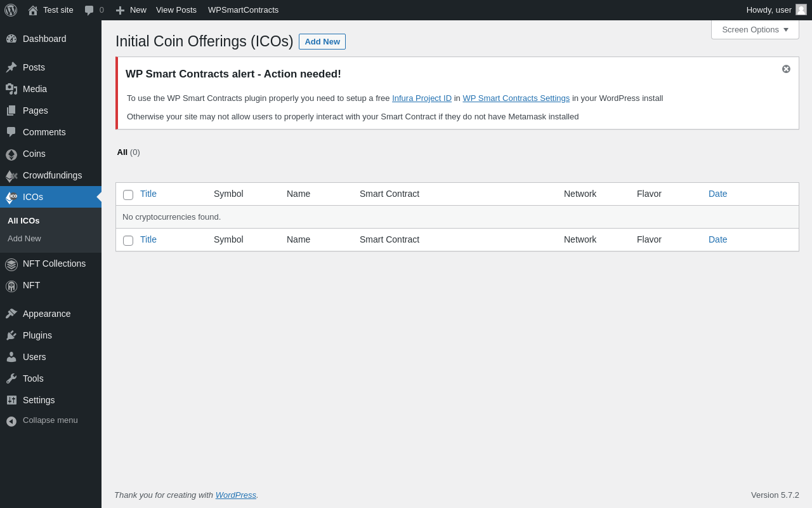Select All ICOs submenu item
Viewport: 812px width, 508px height.
tap(23, 220)
